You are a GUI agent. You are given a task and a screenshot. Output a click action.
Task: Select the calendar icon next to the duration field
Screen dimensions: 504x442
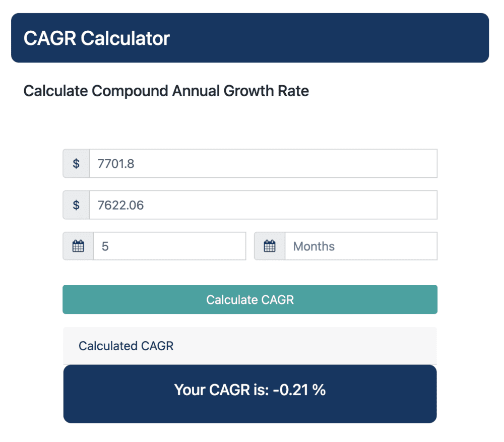tap(78, 246)
